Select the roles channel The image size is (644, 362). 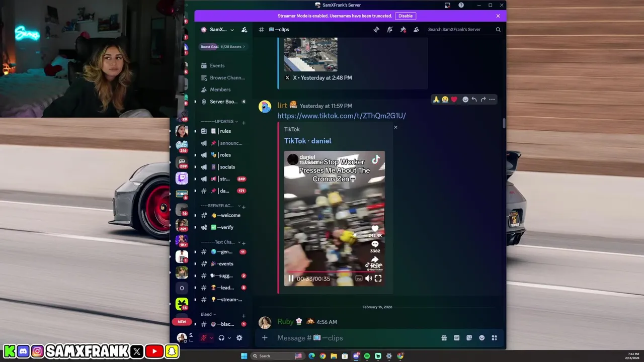[222, 155]
